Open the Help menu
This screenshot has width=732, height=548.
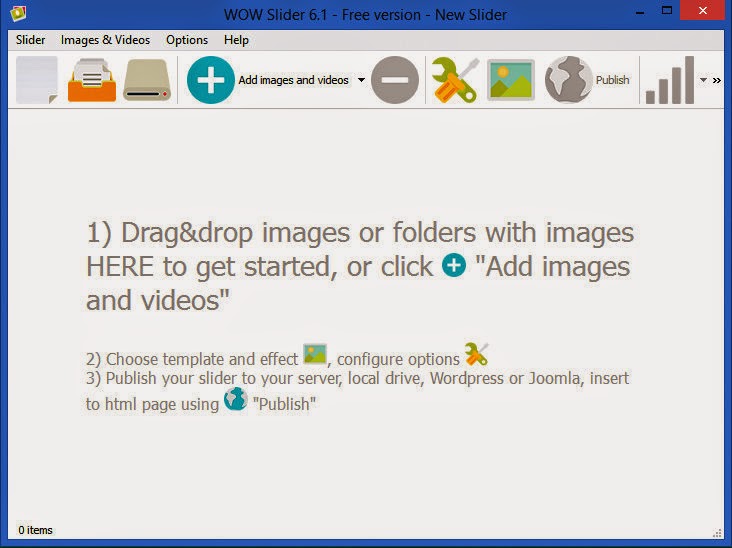point(236,40)
